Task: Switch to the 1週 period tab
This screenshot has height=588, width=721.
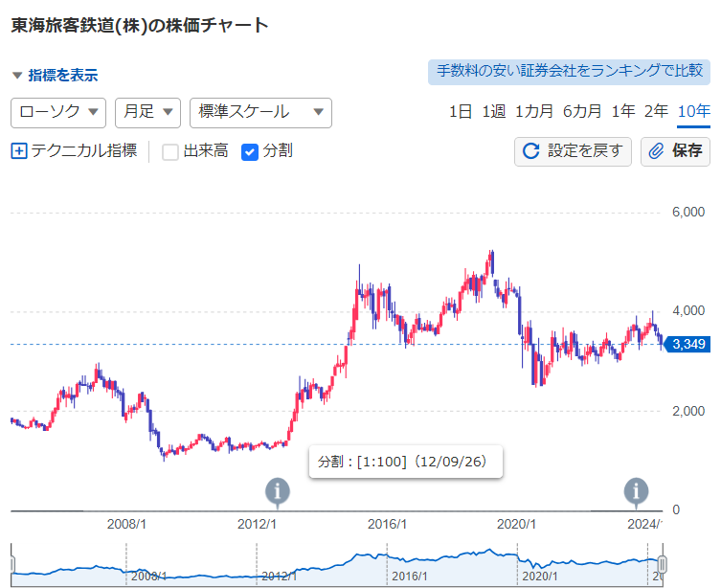Action: click(x=493, y=111)
